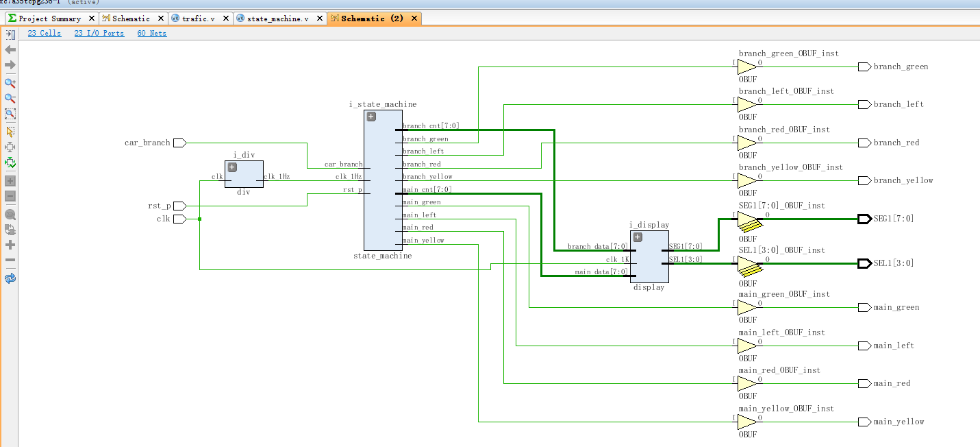980x447 pixels.
Task: Close the state_machine.v tab
Action: (320, 19)
